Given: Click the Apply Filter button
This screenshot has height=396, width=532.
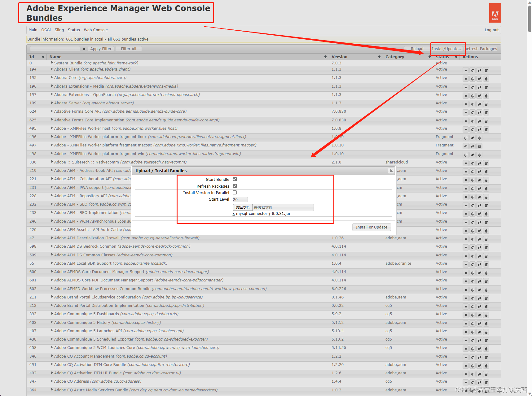Looking at the screenshot, I should [101, 49].
